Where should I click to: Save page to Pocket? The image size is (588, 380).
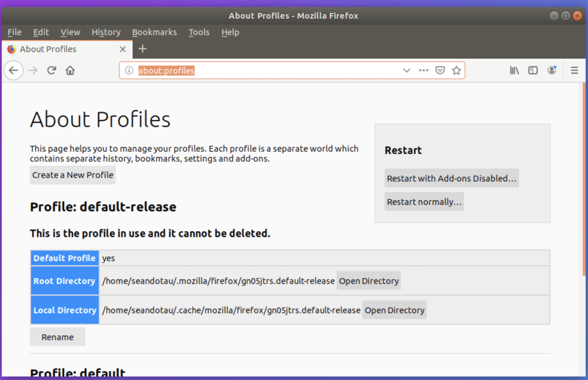tap(440, 70)
